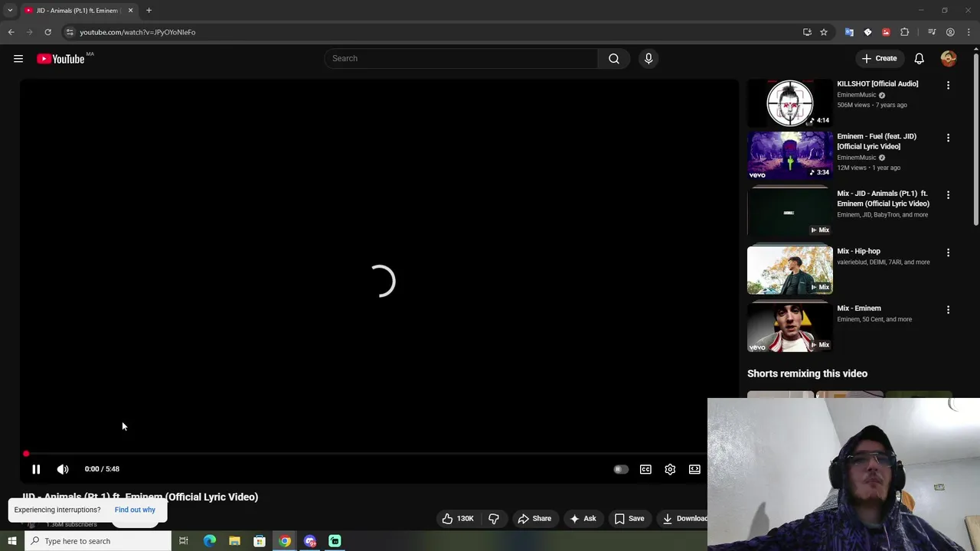This screenshot has height=551, width=980.
Task: Open more options for Mix - Hip-hop
Action: pos(948,253)
